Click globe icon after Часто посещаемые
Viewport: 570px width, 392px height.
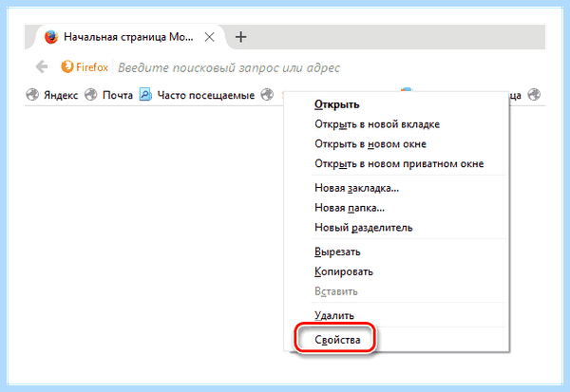(x=267, y=95)
